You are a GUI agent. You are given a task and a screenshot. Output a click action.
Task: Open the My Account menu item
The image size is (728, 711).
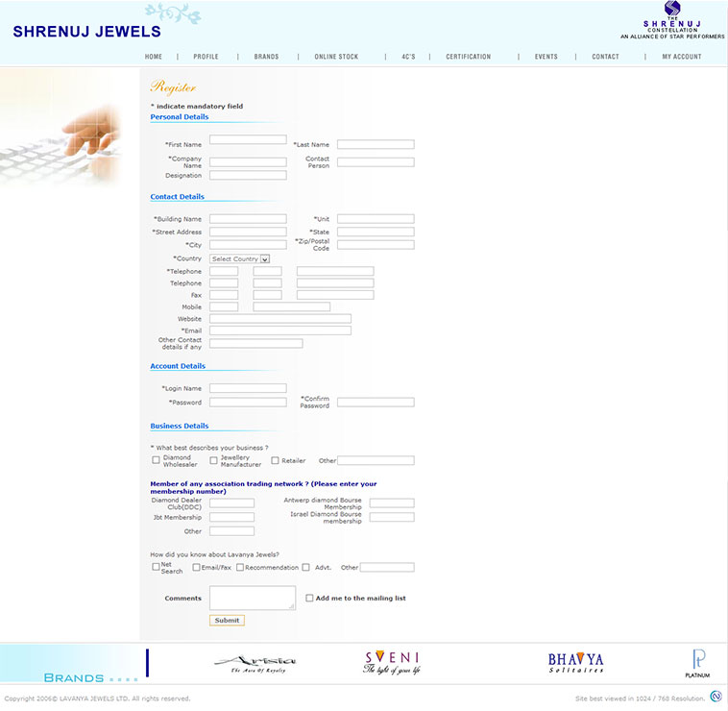point(682,57)
